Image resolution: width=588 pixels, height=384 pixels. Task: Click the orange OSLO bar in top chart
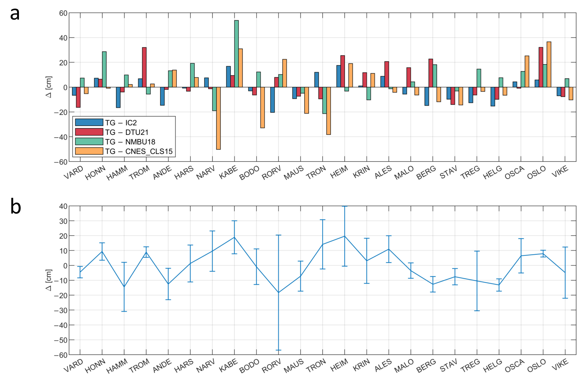click(x=549, y=64)
